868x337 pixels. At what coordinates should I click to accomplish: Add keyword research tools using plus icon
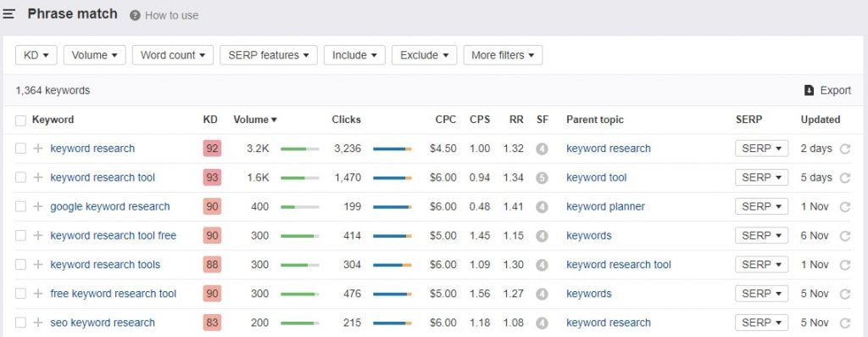(x=37, y=264)
